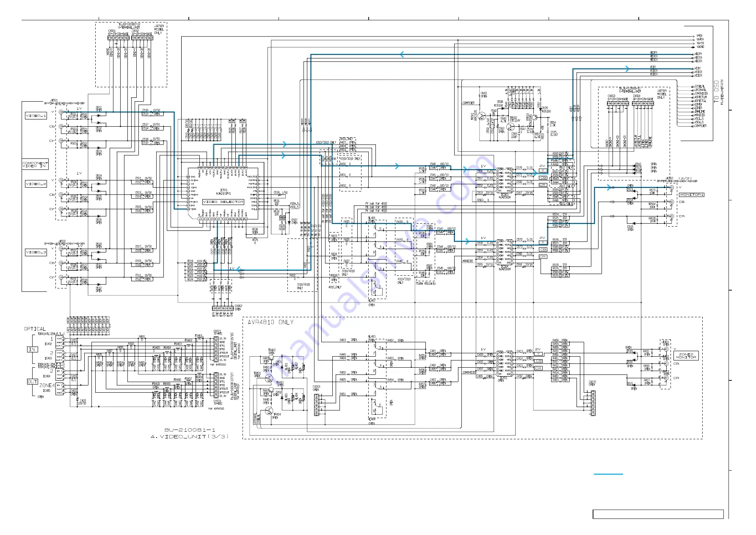756x535 pixels.
Task: Click the D507 diode label
Action: 295,220
